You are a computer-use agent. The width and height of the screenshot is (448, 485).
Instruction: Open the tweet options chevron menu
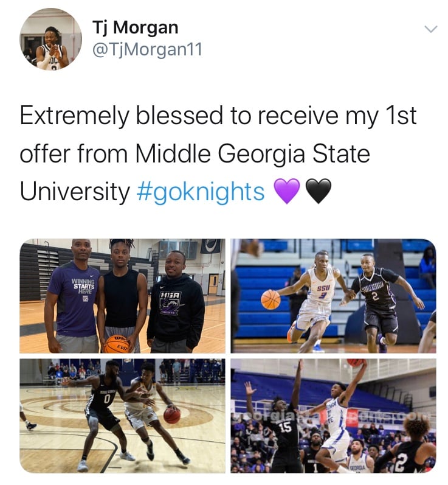[x=431, y=29]
